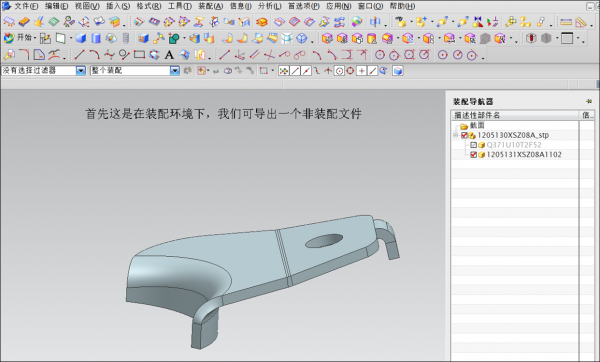Viewport: 600px width, 362px height.
Task: Collapse the 1205130XSZ08A_stp assembly node
Action: coord(455,135)
